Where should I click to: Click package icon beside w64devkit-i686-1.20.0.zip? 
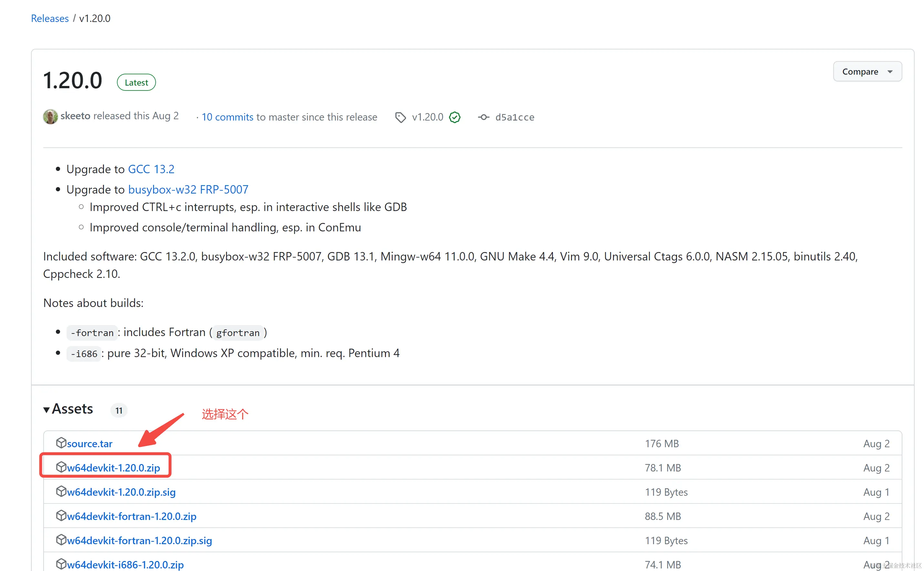pos(61,564)
